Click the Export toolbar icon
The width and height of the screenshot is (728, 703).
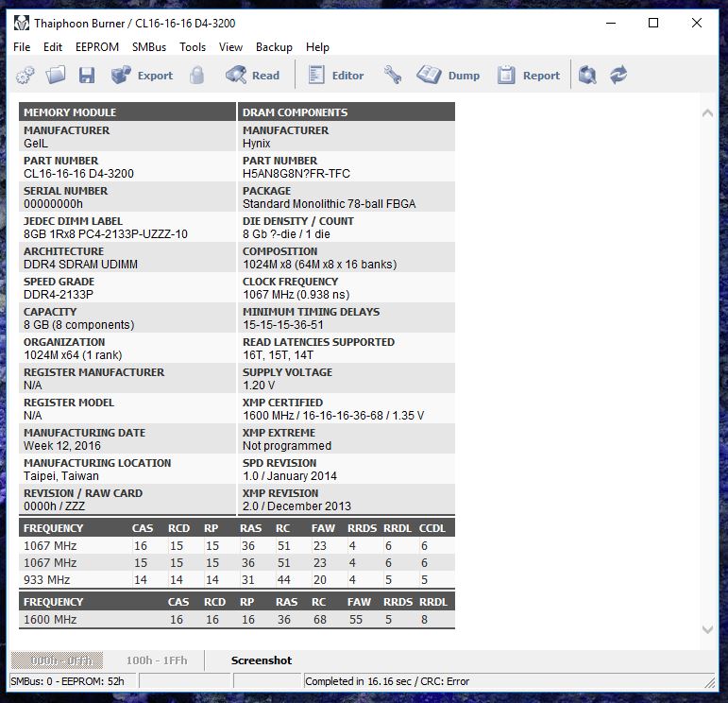click(121, 75)
